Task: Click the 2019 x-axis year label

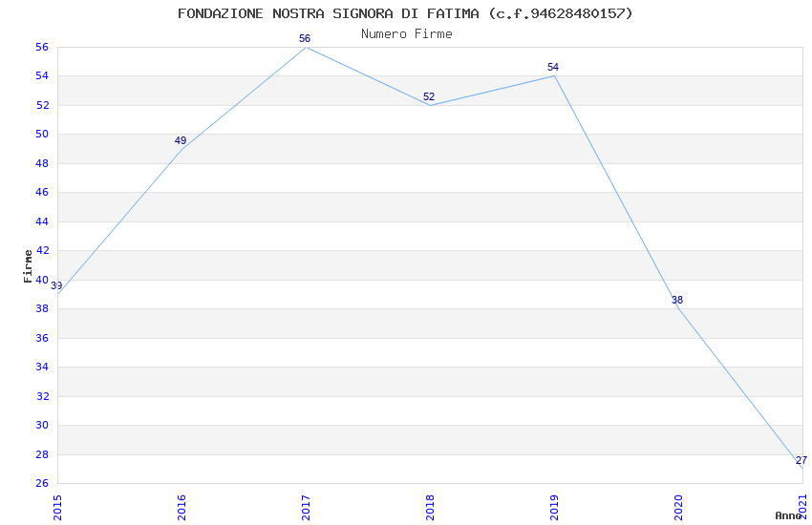Action: 555,508
